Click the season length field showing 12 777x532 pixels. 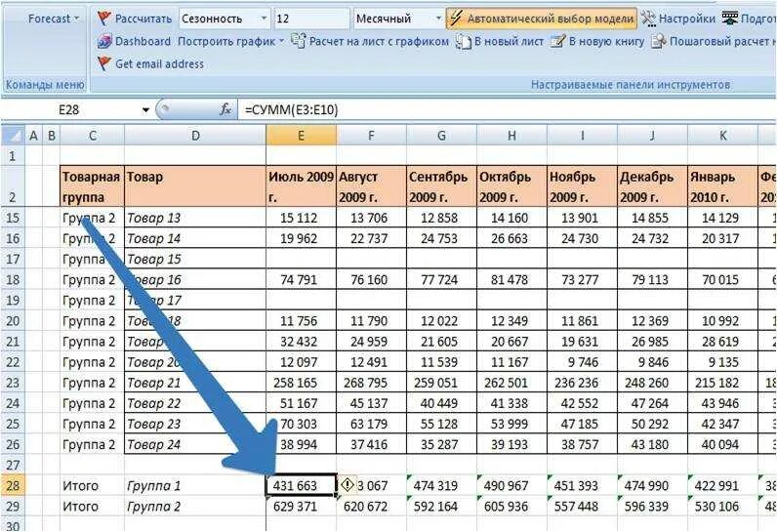[x=311, y=19]
